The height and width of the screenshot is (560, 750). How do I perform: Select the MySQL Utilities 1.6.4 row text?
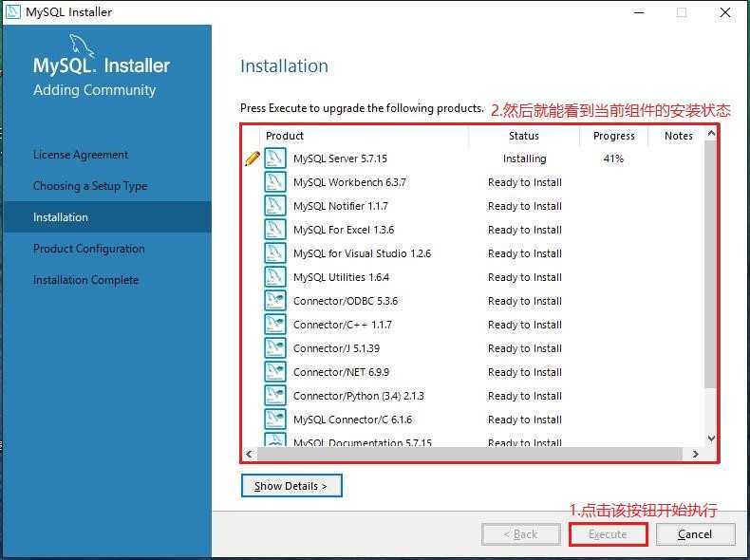click(x=341, y=277)
